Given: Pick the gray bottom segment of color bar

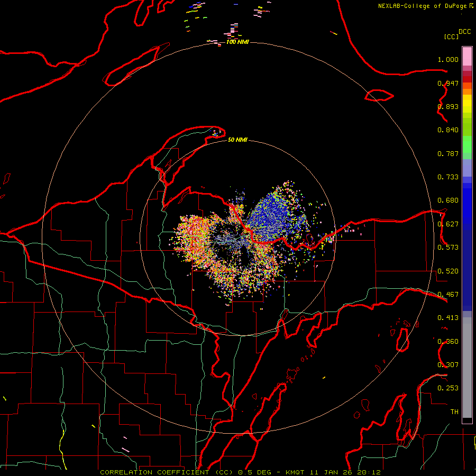Looking at the screenshot, I should click(x=467, y=368).
